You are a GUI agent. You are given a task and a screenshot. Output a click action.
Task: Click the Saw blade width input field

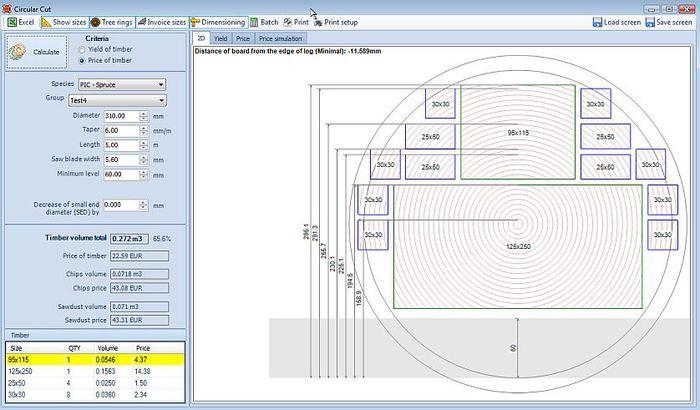[x=120, y=159]
